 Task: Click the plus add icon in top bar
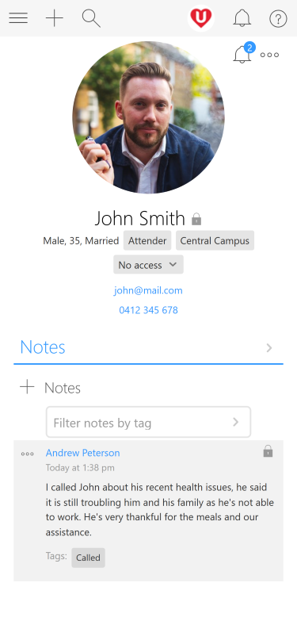point(54,18)
